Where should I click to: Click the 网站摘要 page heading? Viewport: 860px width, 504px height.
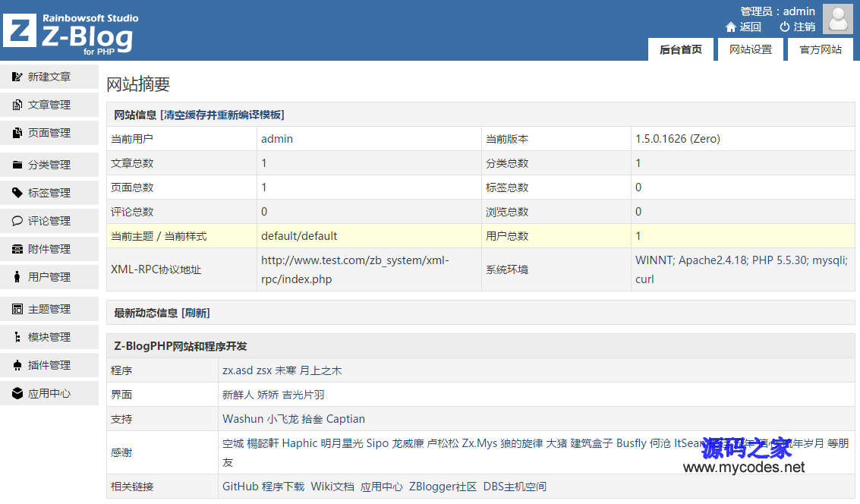click(138, 84)
